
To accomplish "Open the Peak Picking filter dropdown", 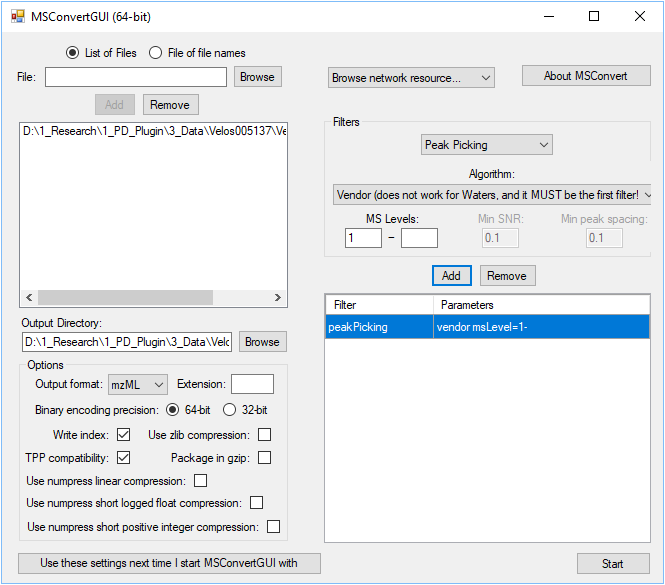I will 486,145.
